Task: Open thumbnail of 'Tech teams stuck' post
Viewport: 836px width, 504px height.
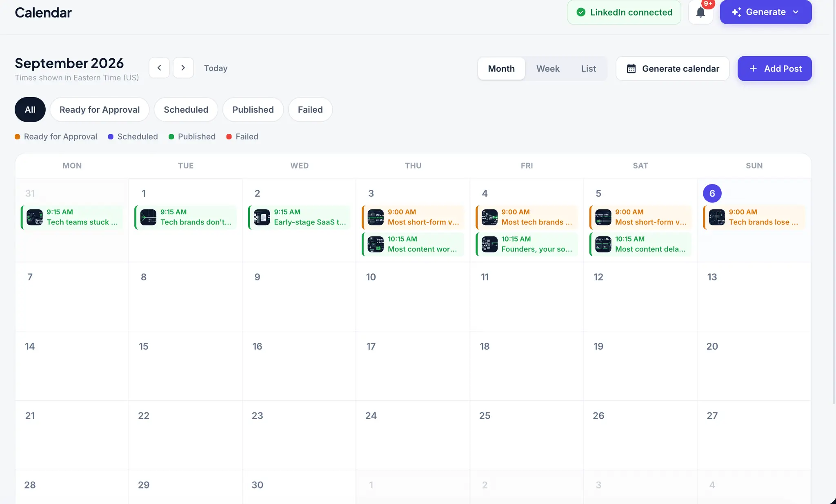Action: point(35,217)
